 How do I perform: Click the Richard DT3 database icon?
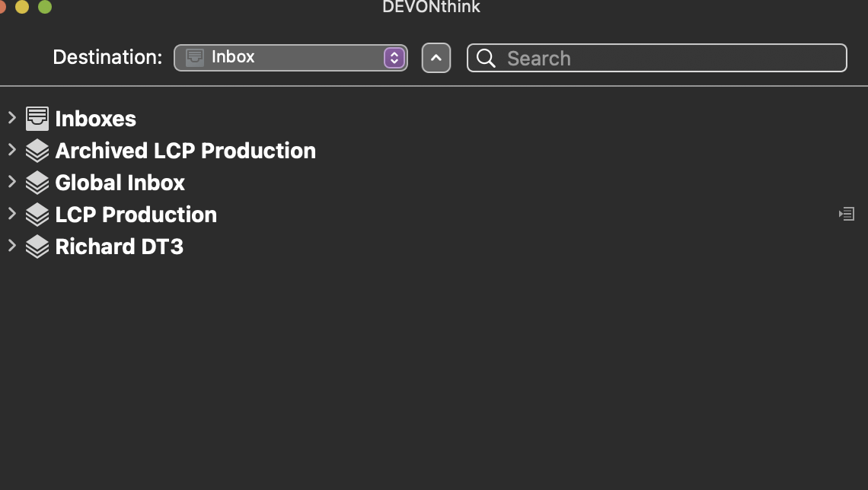(37, 247)
